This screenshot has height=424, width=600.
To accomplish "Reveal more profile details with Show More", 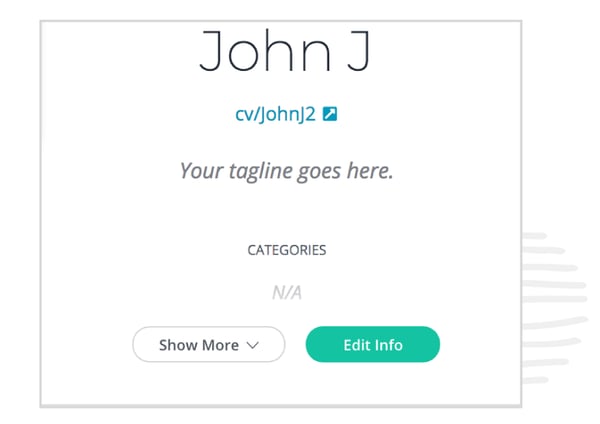I will point(209,344).
